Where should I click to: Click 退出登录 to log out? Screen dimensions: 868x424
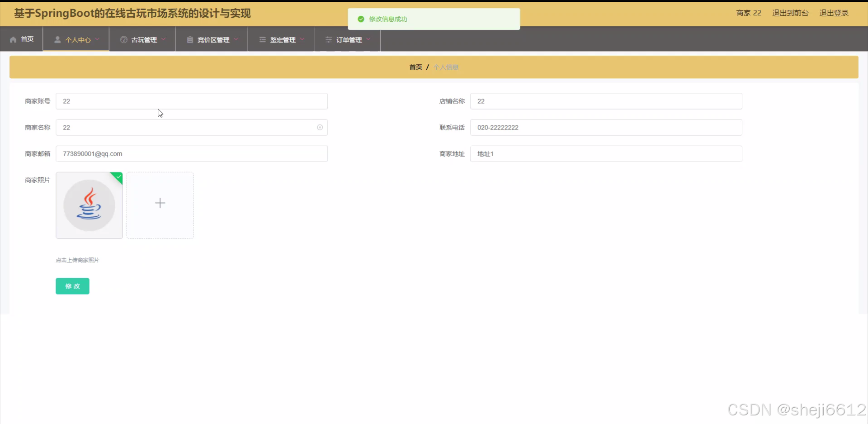coord(834,13)
